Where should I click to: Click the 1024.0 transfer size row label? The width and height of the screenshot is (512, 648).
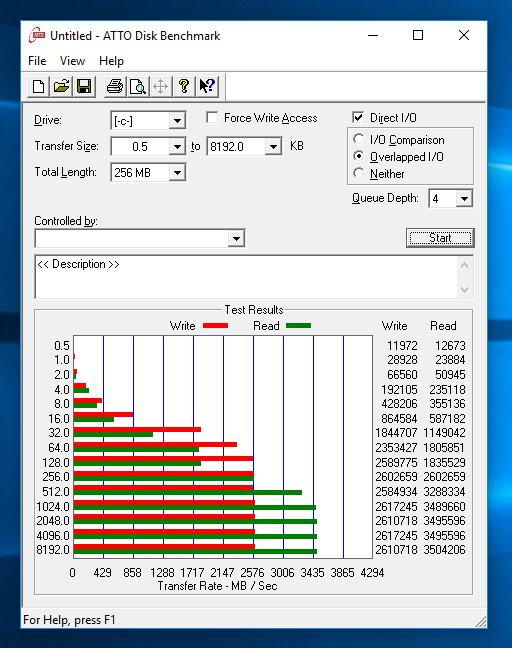[53, 507]
